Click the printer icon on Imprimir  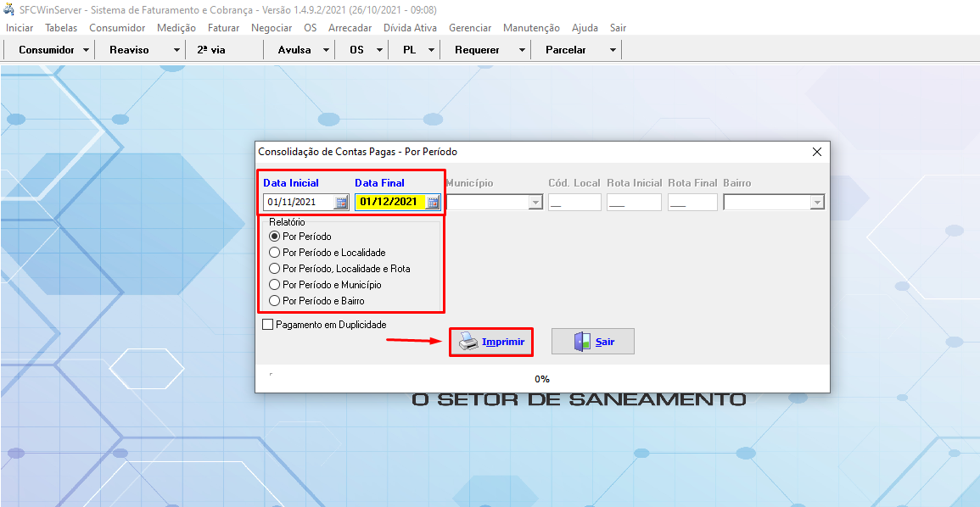point(468,342)
